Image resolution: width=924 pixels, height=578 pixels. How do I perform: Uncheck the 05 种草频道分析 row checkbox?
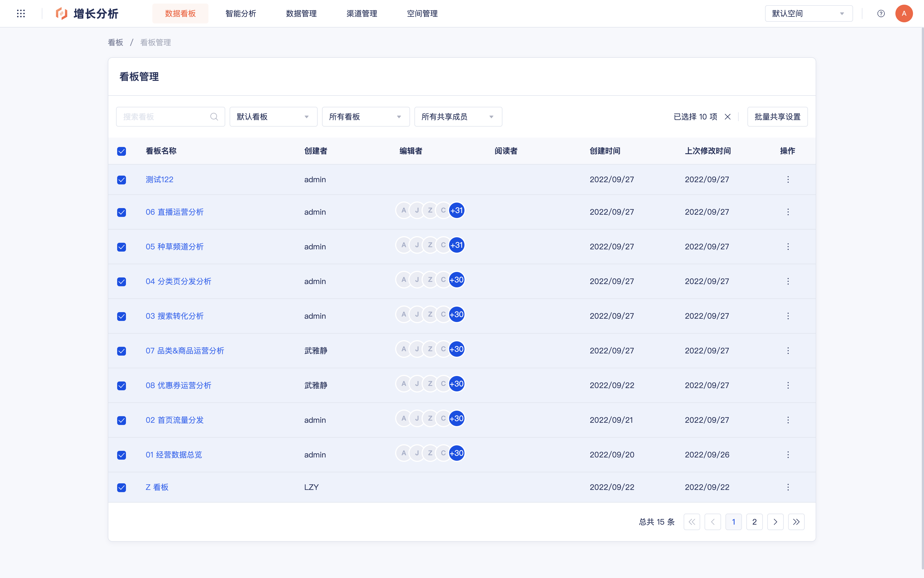coord(122,247)
